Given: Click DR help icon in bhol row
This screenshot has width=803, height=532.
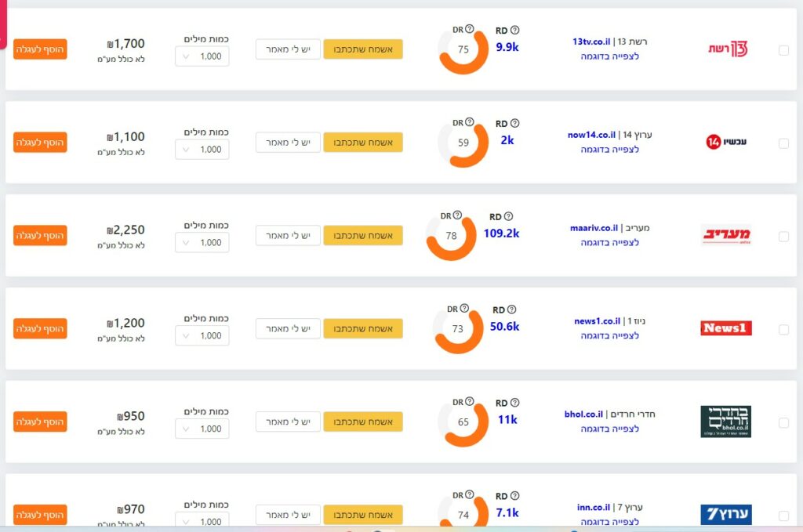Looking at the screenshot, I should (470, 401).
